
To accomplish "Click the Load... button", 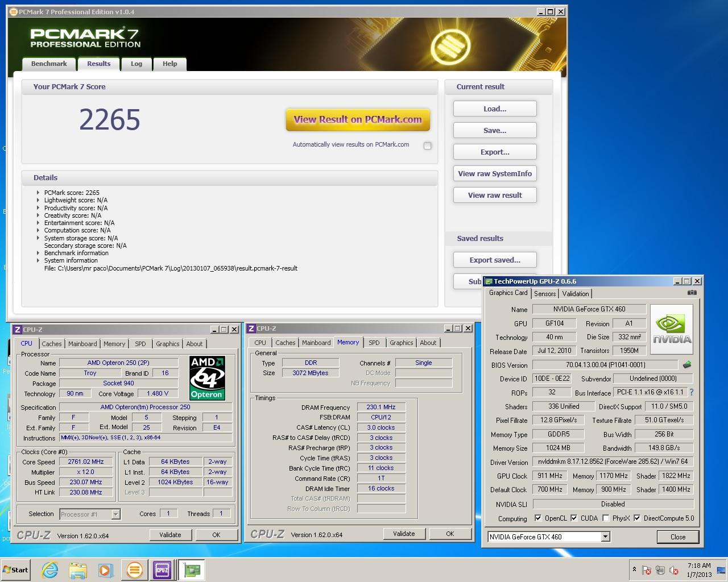I will tap(495, 109).
